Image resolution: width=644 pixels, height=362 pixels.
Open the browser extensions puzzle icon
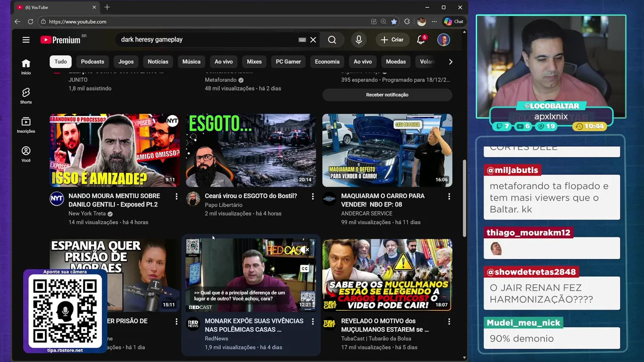point(407,22)
